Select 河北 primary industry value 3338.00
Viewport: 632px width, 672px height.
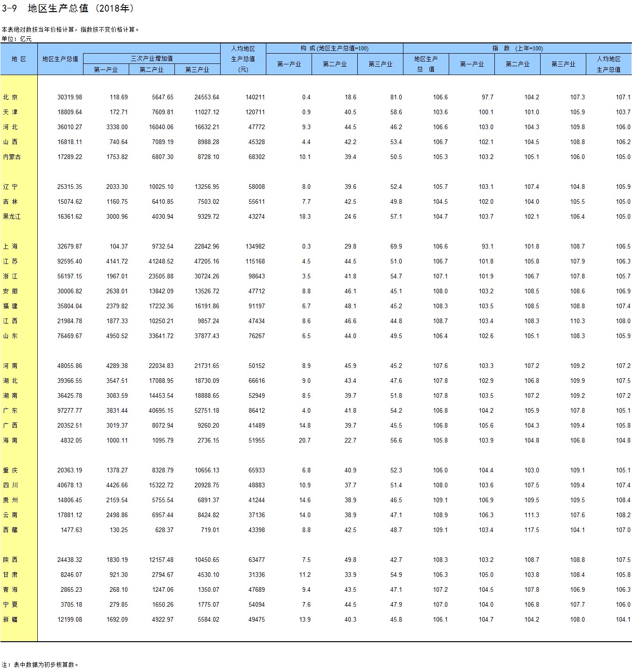pyautogui.click(x=117, y=127)
